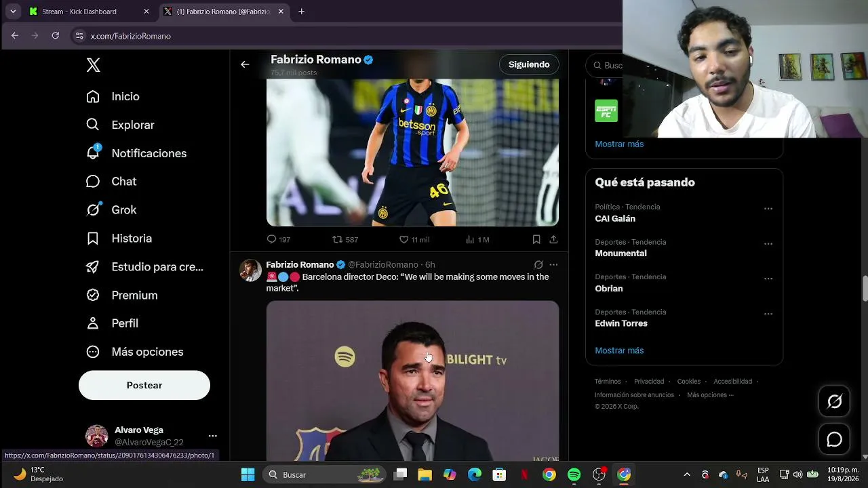Viewport: 868px width, 488px height.
Task: Go to Inicio in the X sidebar
Action: coord(113,96)
